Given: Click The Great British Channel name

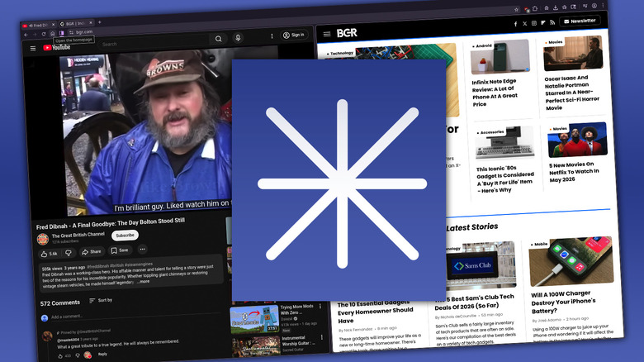Looking at the screenshot, I should 78,235.
